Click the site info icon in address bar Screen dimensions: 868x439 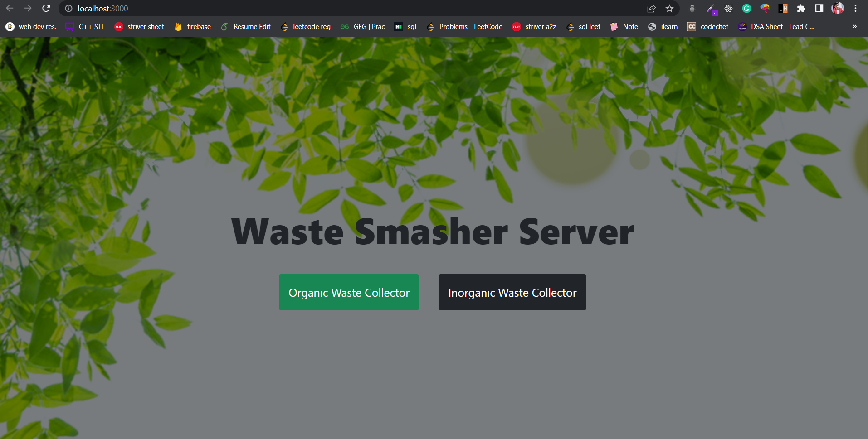click(x=68, y=8)
